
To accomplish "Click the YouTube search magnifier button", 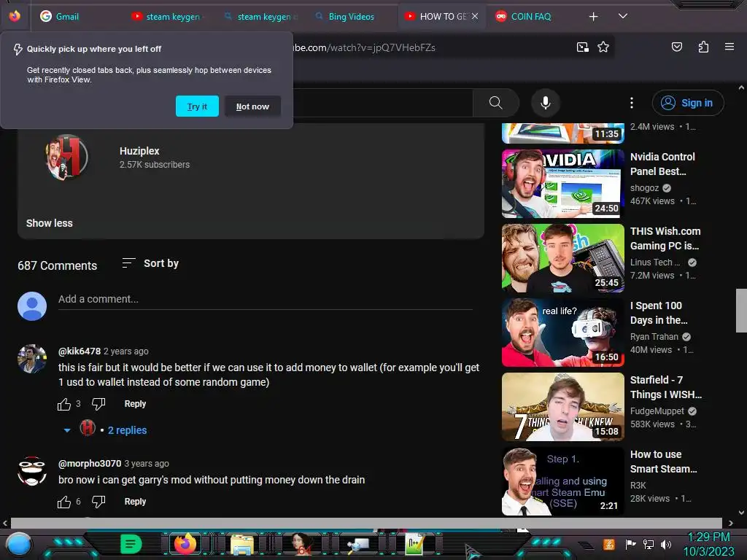I will click(496, 102).
